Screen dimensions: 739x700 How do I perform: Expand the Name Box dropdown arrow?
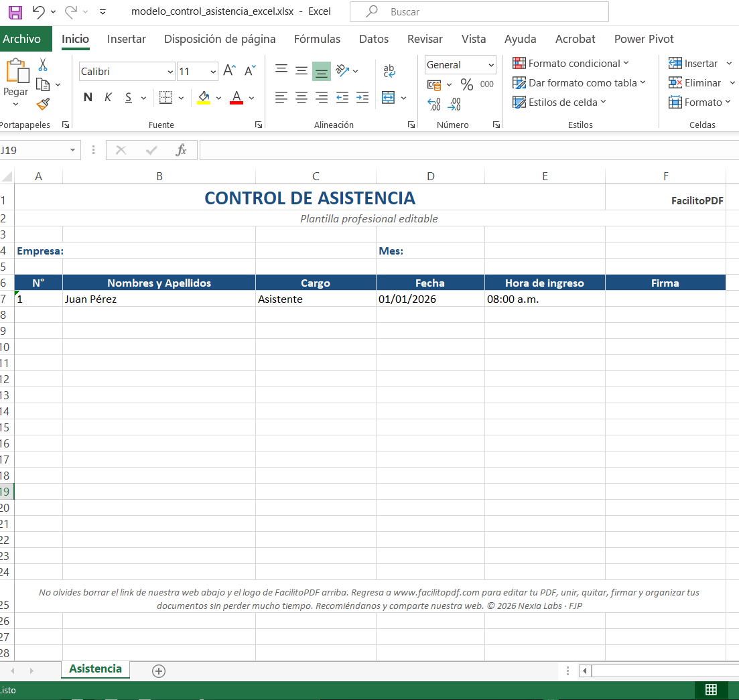72,150
